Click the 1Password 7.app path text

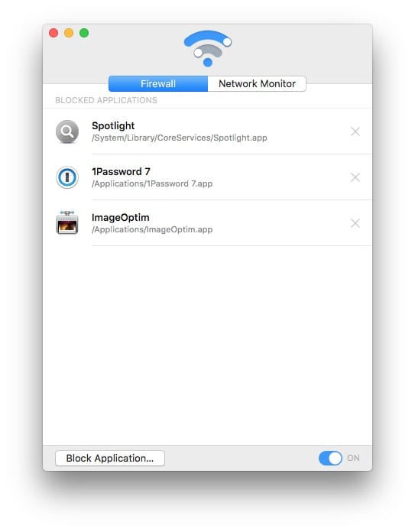pyautogui.click(x=152, y=183)
